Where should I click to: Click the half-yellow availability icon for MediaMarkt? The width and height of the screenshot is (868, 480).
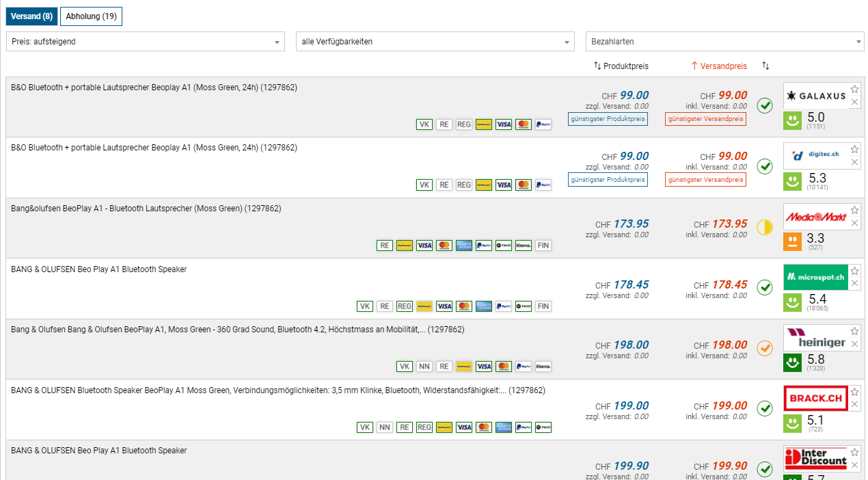tap(765, 227)
